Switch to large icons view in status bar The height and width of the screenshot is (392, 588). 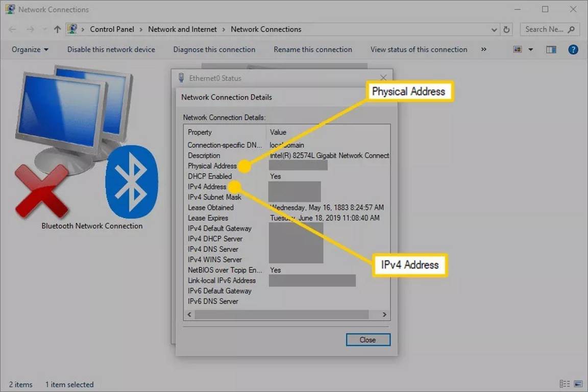[578, 384]
